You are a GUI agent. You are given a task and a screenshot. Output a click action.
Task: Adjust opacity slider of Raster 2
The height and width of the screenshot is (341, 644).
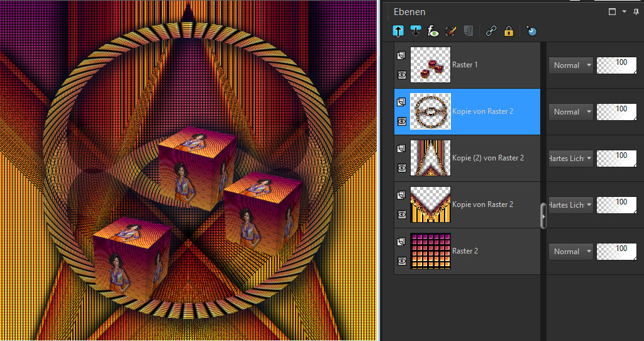click(x=616, y=251)
